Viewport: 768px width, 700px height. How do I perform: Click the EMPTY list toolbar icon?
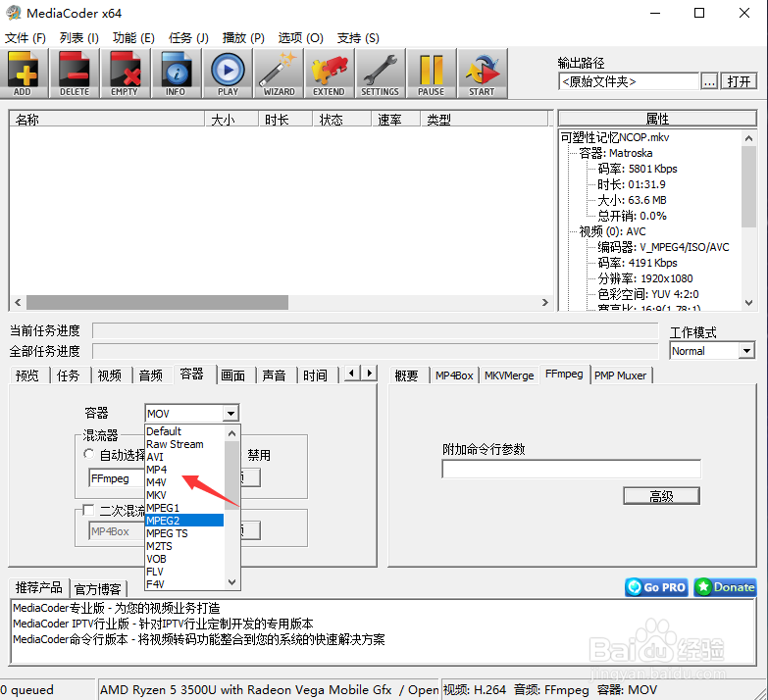coord(125,74)
